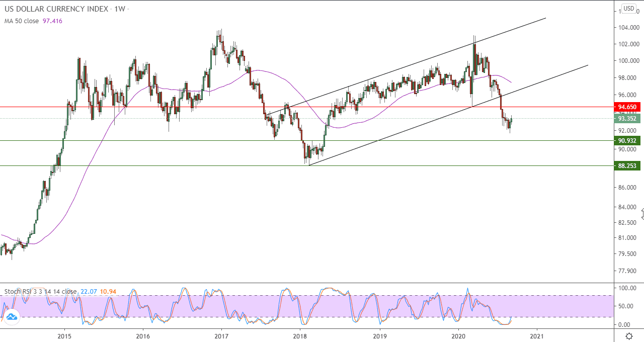644x342 pixels.
Task: Open the USD currency selector
Action: (x=628, y=8)
